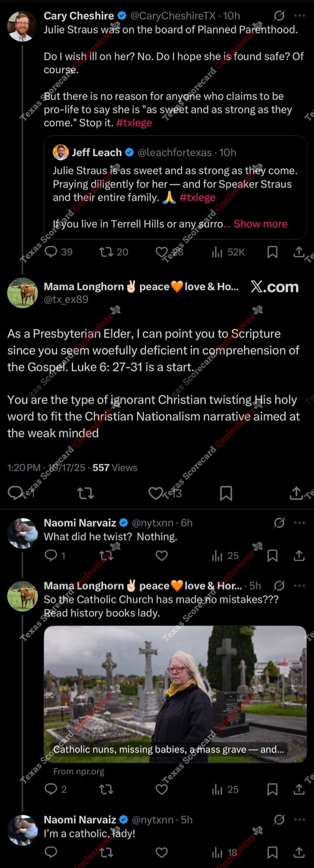This screenshot has width=314, height=868.
Task: Open Jeff Leach's quoted profile name
Action: (97, 153)
